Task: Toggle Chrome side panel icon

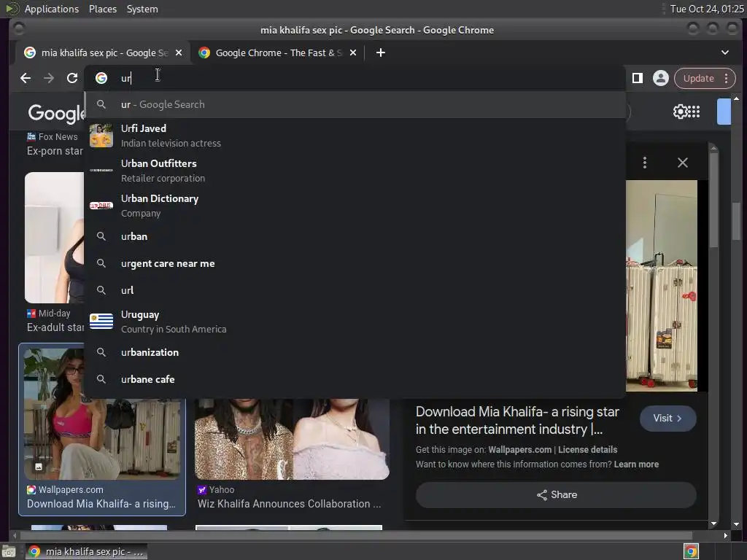Action: [x=637, y=78]
